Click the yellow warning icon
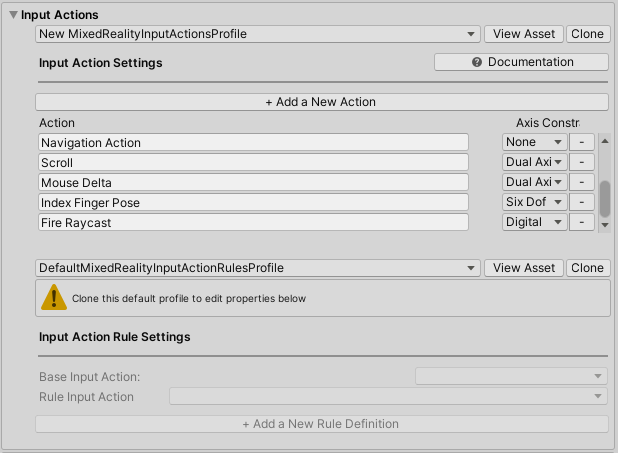This screenshot has height=453, width=618. point(54,297)
